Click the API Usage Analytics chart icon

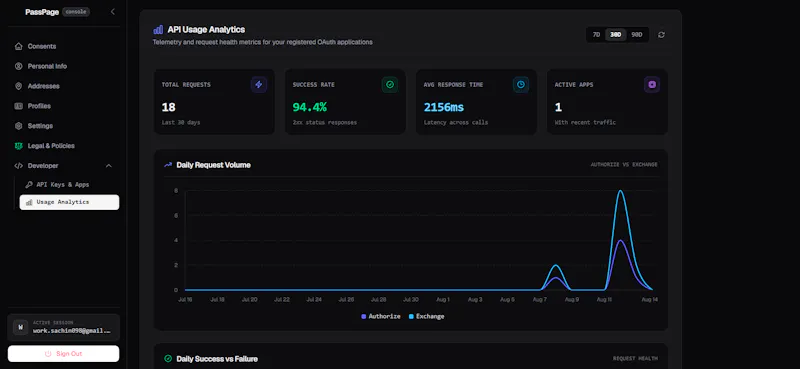click(x=158, y=30)
